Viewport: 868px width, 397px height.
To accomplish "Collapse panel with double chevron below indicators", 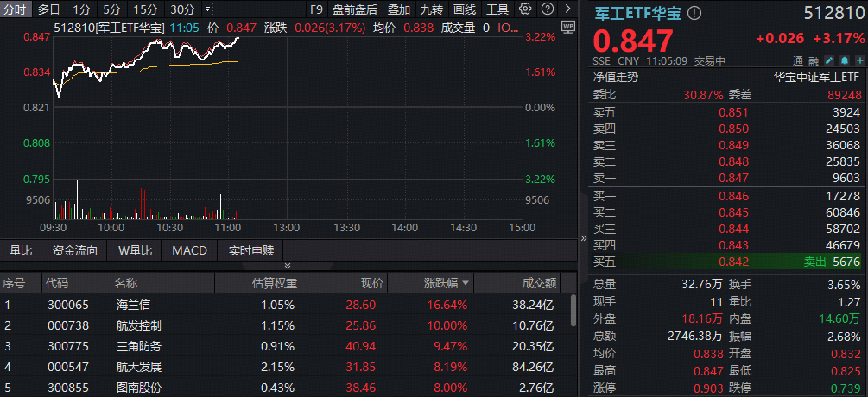I will click(288, 266).
